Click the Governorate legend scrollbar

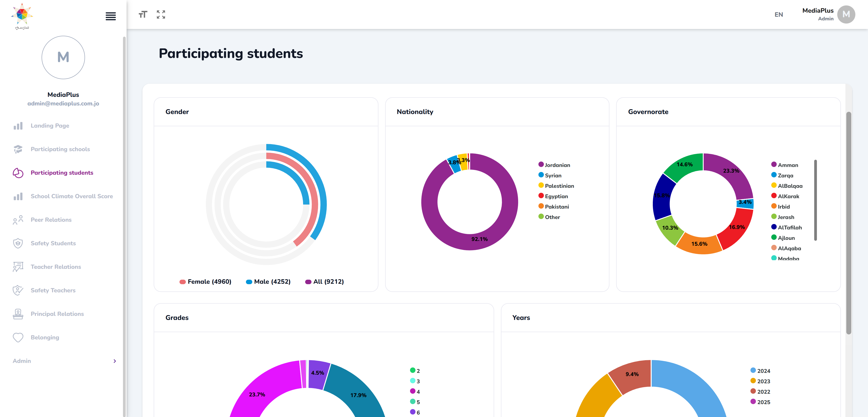815,200
